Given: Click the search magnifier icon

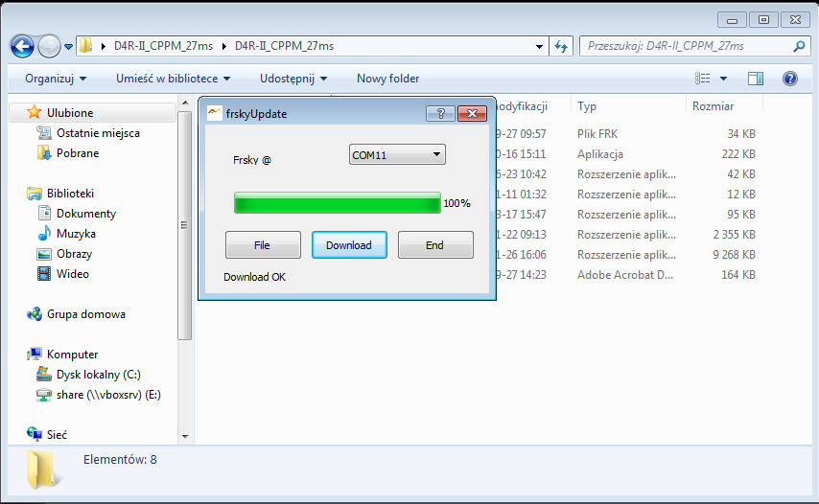Looking at the screenshot, I should (799, 46).
